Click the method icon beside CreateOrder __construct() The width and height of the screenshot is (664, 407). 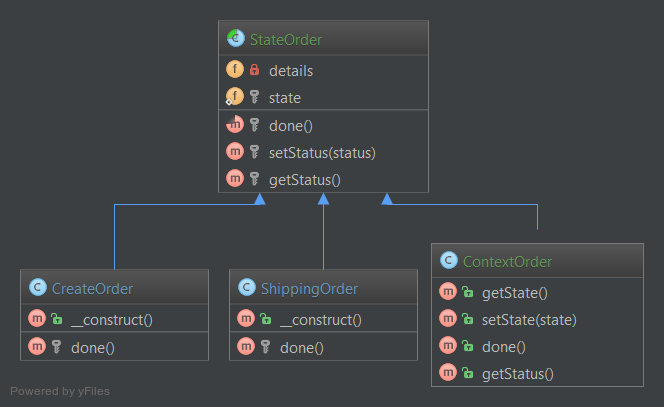click(x=38, y=320)
